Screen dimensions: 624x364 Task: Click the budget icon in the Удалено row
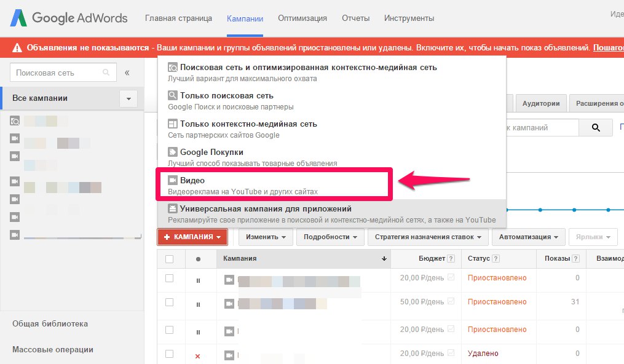pyautogui.click(x=451, y=353)
